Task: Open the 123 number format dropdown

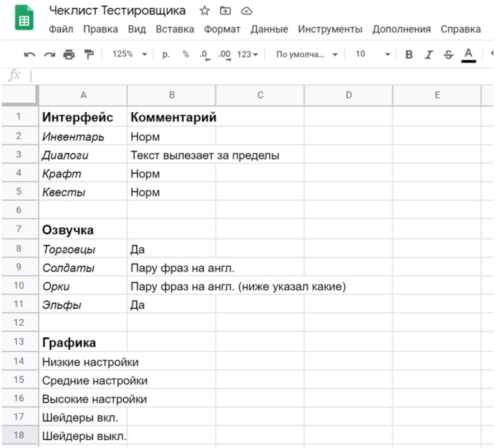Action: click(x=247, y=54)
